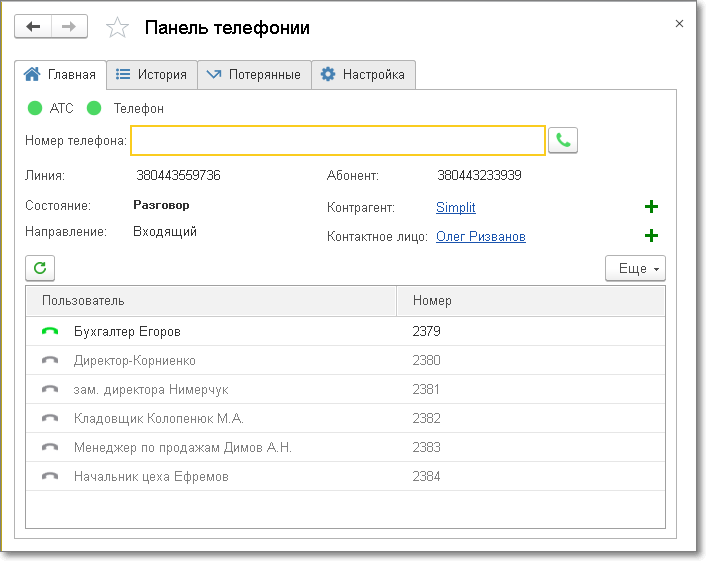Click green handset icon for Бухгалтер Егоров
The height and width of the screenshot is (561, 706).
coord(50,332)
